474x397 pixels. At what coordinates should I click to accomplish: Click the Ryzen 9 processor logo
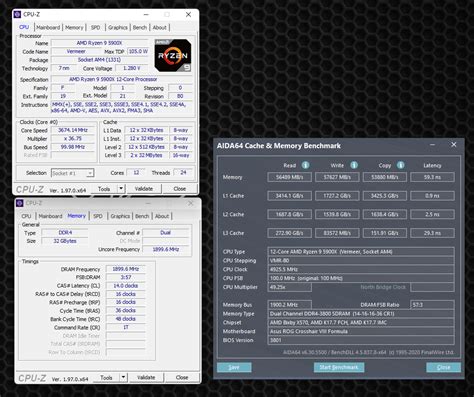pos(173,55)
